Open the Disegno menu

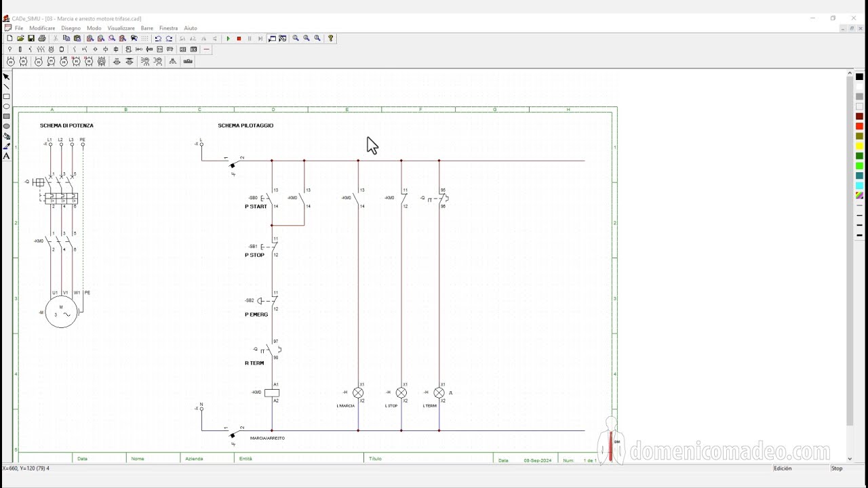click(x=71, y=28)
